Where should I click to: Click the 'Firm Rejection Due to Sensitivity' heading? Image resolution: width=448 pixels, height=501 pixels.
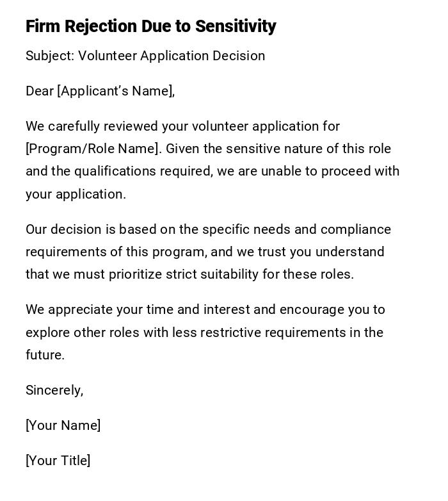coord(150,26)
